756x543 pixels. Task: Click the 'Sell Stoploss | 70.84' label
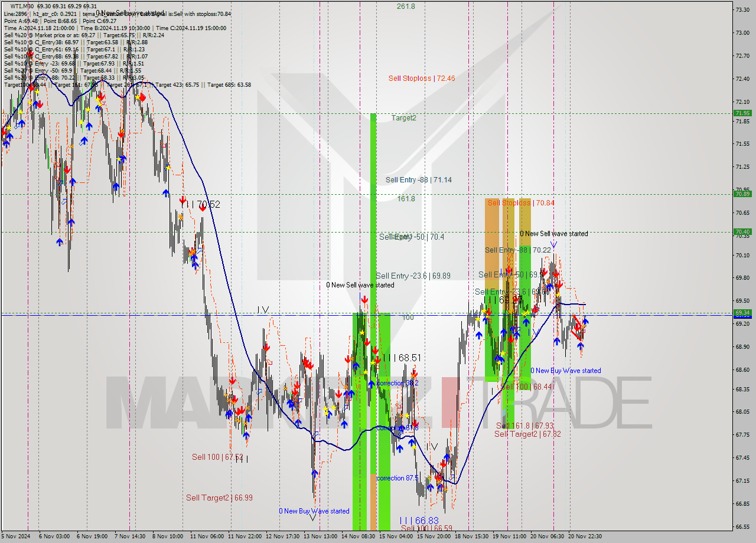521,203
